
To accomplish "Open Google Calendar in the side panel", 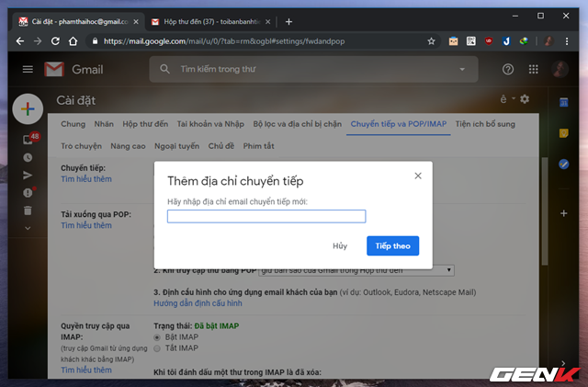I will [x=563, y=102].
